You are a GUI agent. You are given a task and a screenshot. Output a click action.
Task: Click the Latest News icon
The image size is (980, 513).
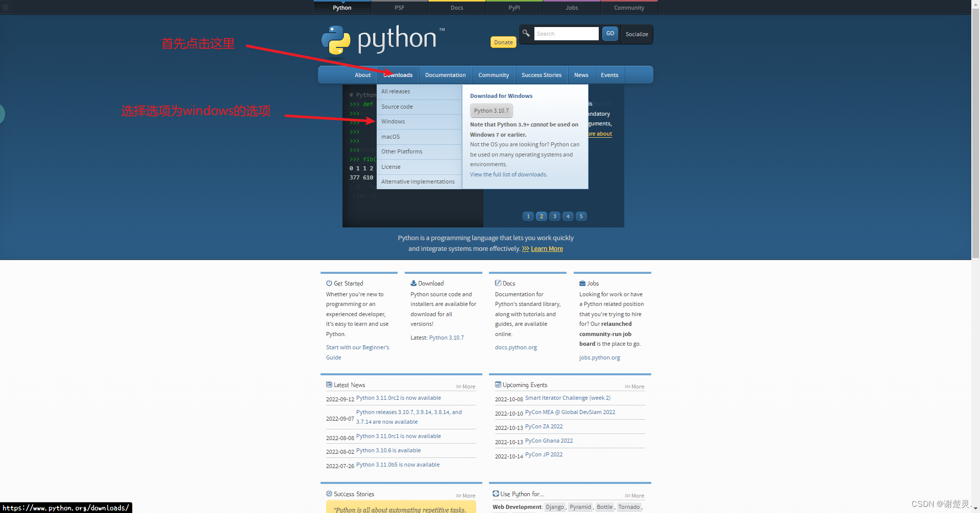[x=329, y=384]
